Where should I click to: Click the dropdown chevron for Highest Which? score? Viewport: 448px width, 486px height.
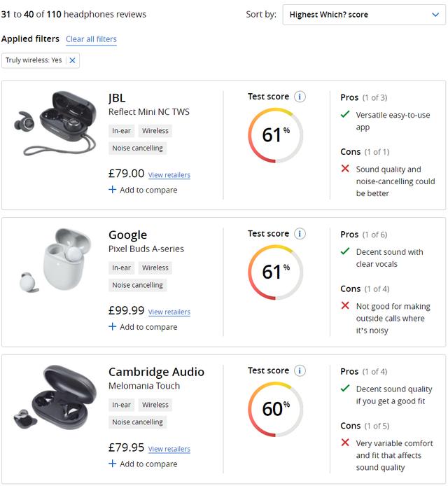point(435,15)
